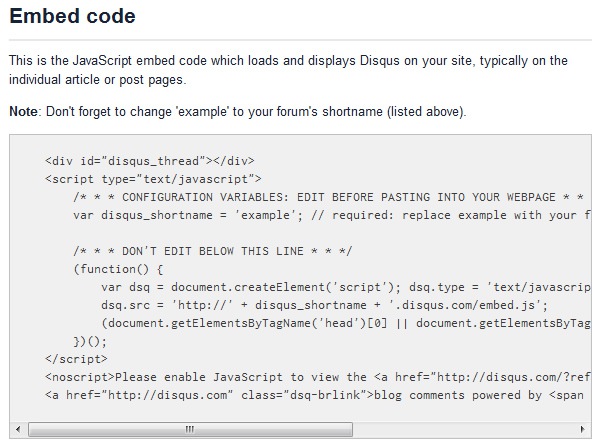Click the code line '<div id="disqus_thread"></div>'
Viewport: 602px width, 446px height.
(150, 161)
